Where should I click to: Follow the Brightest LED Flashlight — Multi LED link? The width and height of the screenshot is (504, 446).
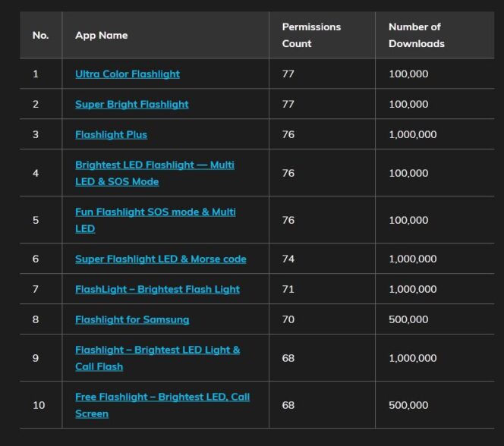155,165
